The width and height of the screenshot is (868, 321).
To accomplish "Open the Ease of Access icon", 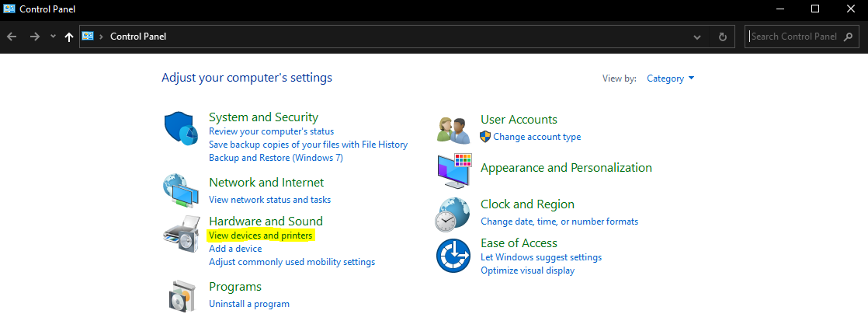I will (453, 256).
